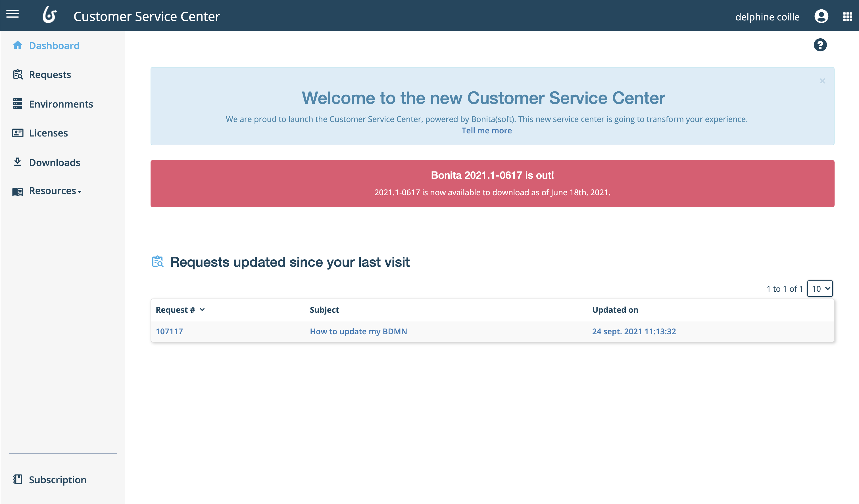Toggle the hamburger menu sidebar
Screen dimensions: 859x504
[12, 14]
